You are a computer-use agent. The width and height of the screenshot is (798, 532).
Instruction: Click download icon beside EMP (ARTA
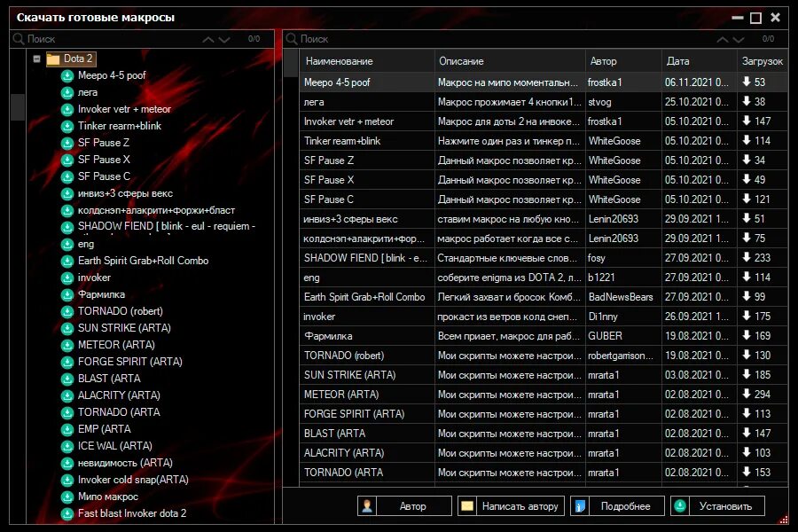coord(67,430)
